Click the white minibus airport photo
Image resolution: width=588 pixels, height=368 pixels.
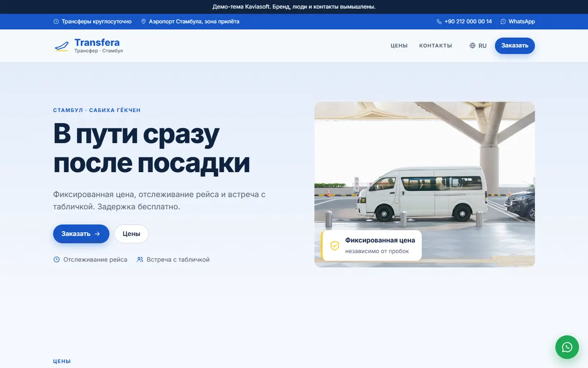click(x=424, y=184)
